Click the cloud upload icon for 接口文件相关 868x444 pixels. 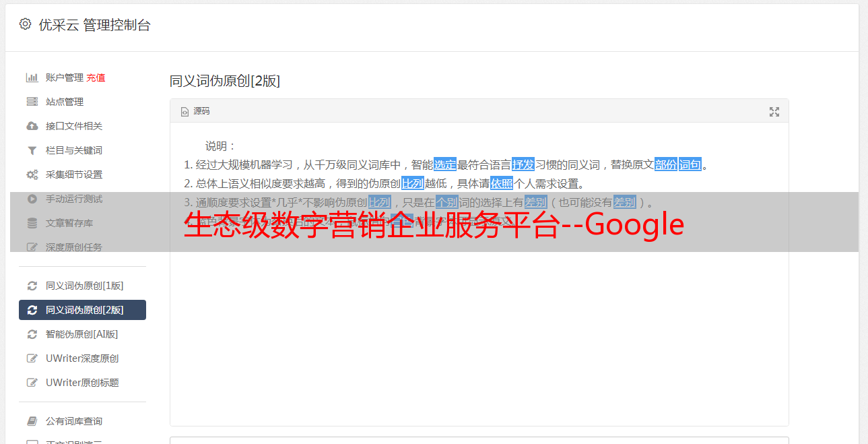[x=32, y=126]
